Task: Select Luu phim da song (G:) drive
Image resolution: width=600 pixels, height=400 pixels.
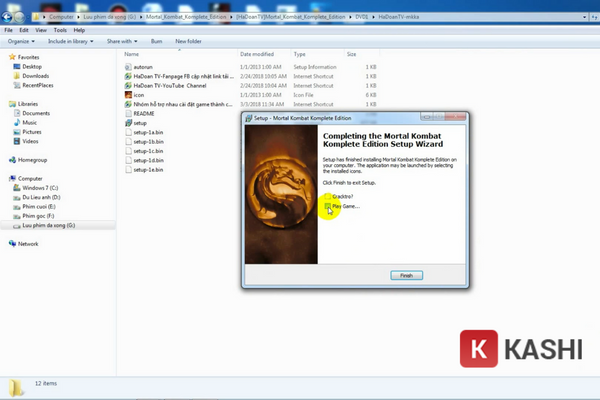Action: 46,227
